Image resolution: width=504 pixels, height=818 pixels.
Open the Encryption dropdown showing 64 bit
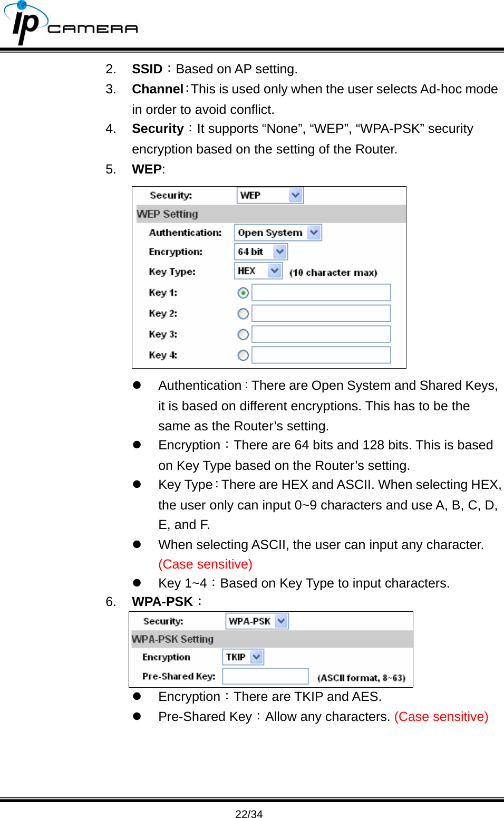click(x=260, y=252)
